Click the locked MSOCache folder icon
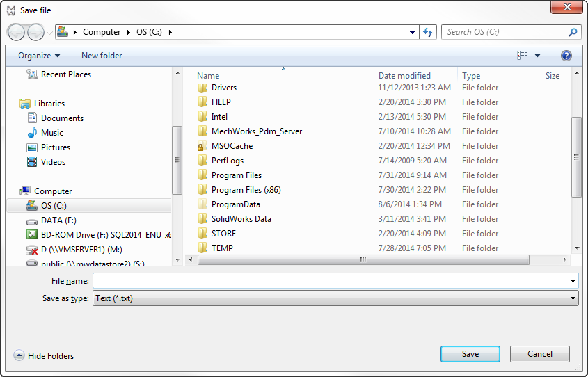 [202, 146]
